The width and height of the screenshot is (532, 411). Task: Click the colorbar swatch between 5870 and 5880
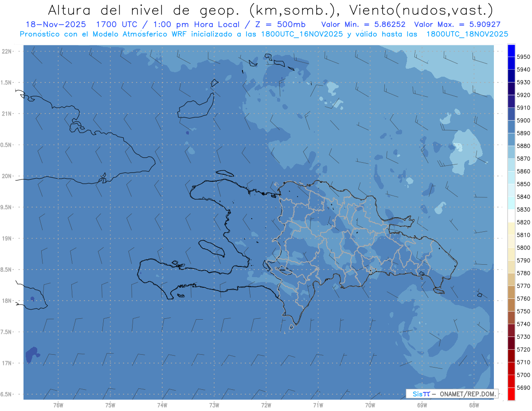pyautogui.click(x=511, y=152)
